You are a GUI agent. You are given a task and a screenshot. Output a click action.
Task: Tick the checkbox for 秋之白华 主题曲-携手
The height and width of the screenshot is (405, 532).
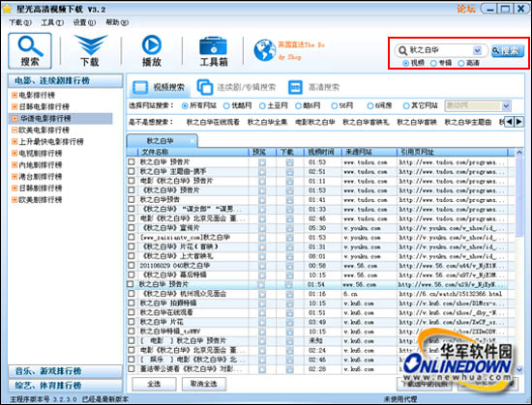132,171
